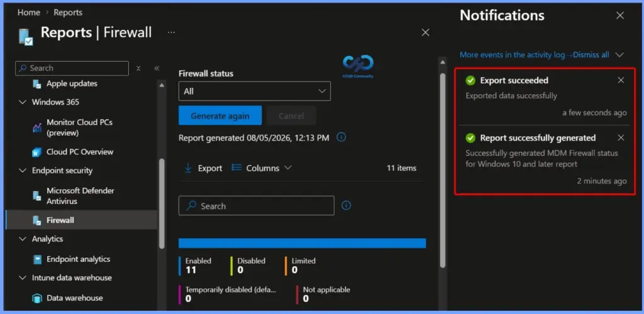
Task: Select the Firewall report item
Action: point(81,220)
